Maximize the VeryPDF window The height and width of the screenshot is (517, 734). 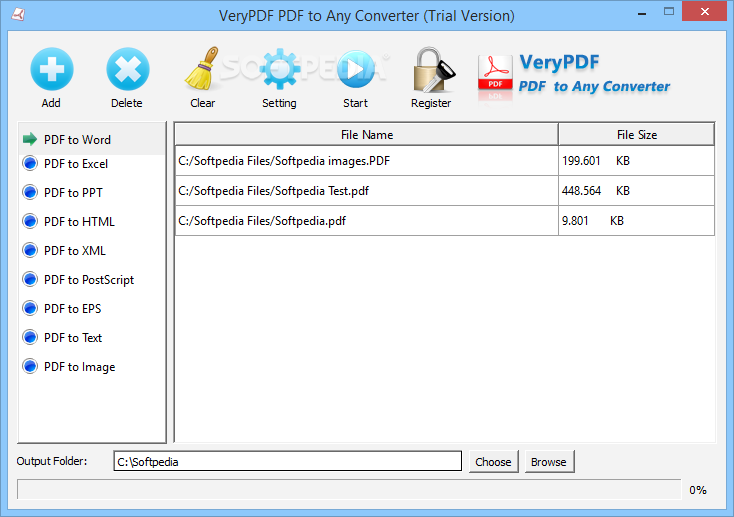[669, 12]
